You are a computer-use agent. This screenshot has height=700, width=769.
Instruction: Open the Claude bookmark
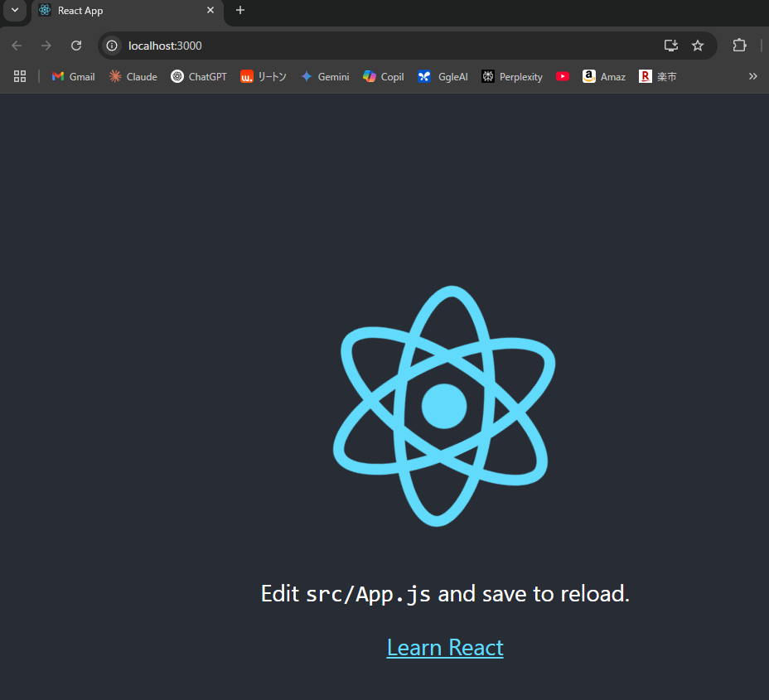133,76
